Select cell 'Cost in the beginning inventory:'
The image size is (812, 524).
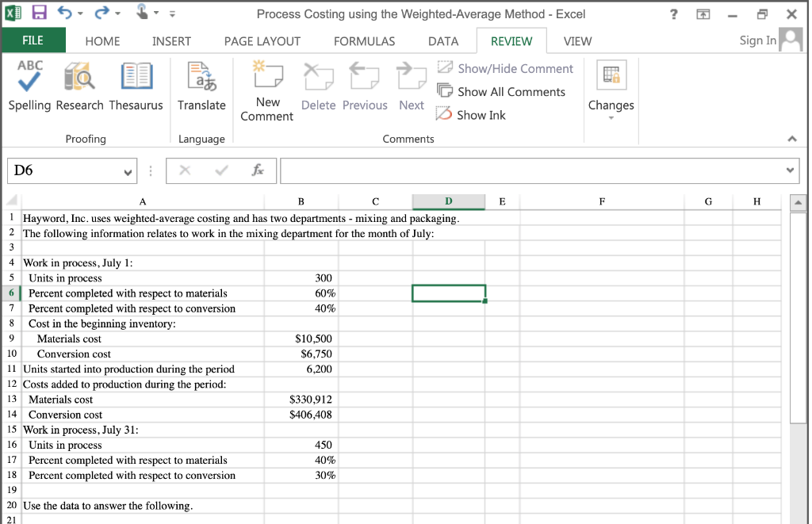[143, 323]
